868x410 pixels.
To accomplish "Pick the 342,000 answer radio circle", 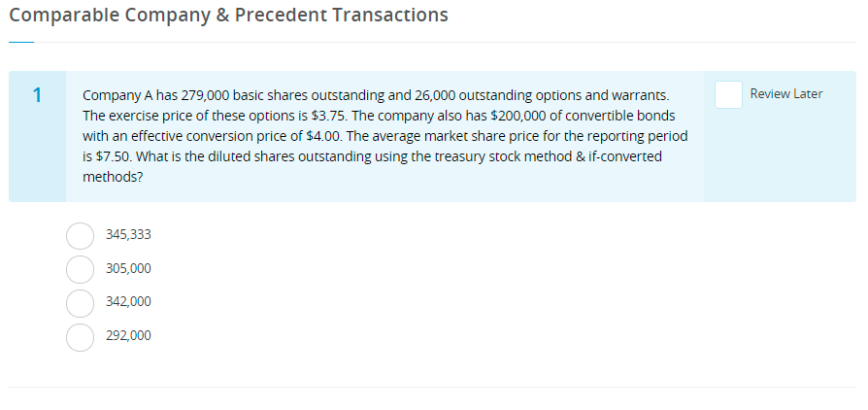I will pos(80,302).
